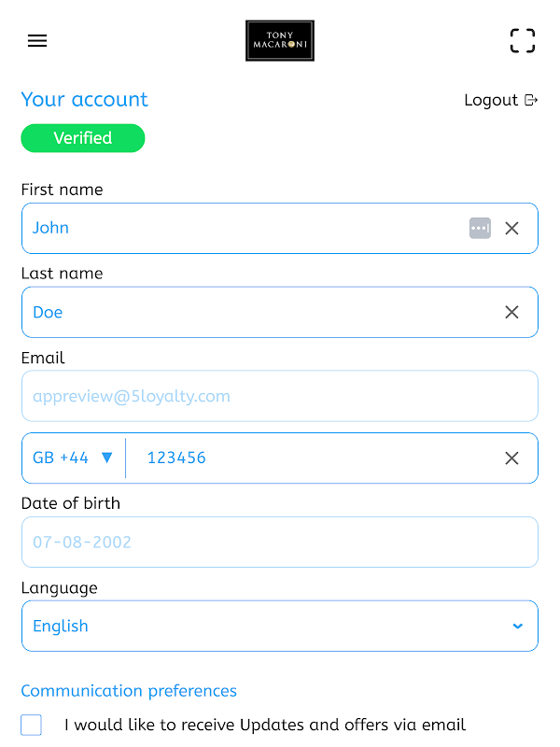Image resolution: width=560 pixels, height=747 pixels.
Task: Click the Logout link
Action: click(491, 100)
